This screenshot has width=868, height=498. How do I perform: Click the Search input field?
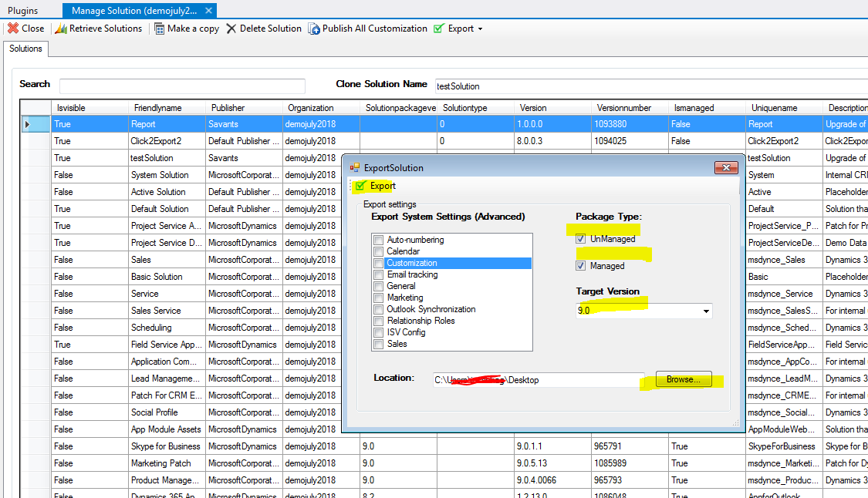point(182,86)
